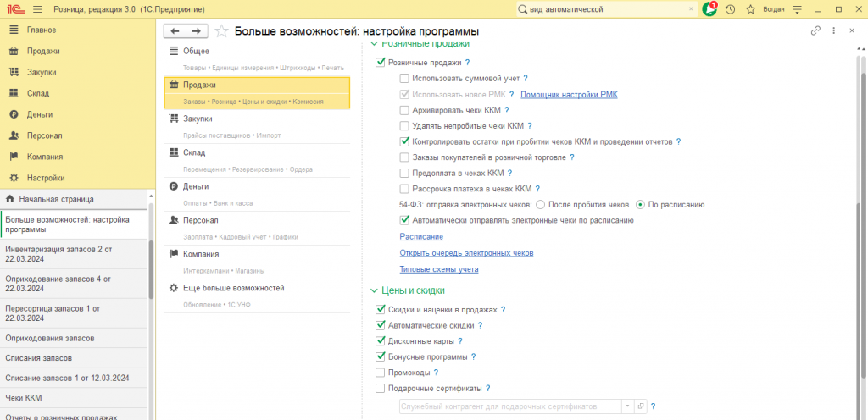Viewport: 868px width, 420px height.
Task: Uncheck Дисконтные карты option
Action: click(380, 341)
